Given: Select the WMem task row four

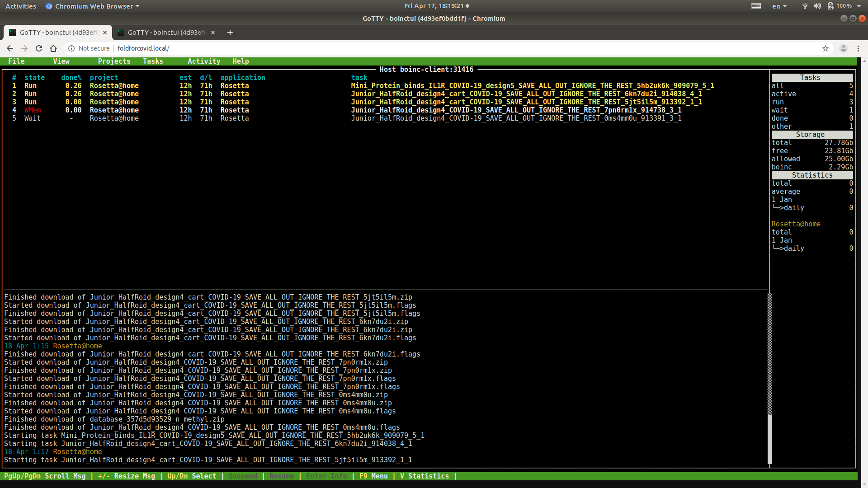Looking at the screenshot, I should (33, 110).
